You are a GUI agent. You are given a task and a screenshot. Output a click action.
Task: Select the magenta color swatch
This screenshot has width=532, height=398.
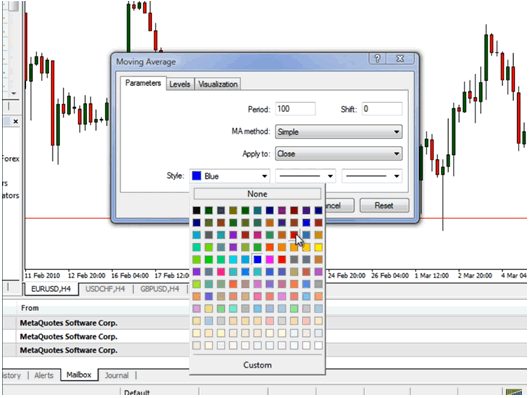tap(270, 260)
